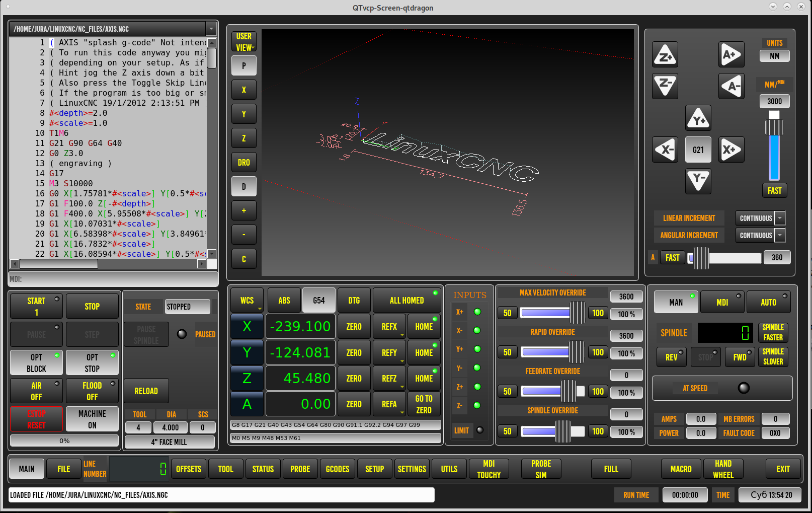Click the RELOAD program button

(146, 391)
